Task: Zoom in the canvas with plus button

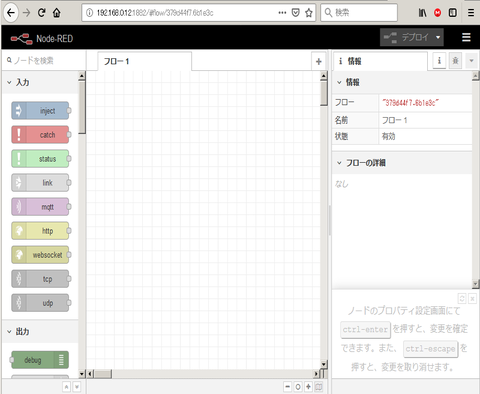Action: (308, 387)
